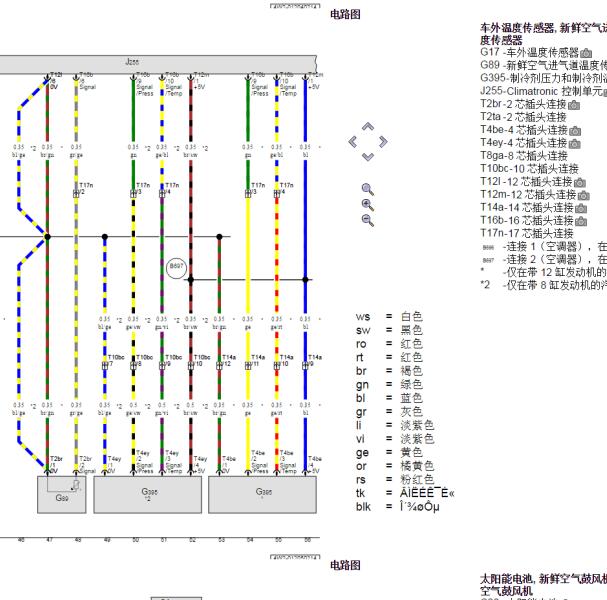
Task: Select the J255 control unit box in diagram
Action: click(x=158, y=64)
